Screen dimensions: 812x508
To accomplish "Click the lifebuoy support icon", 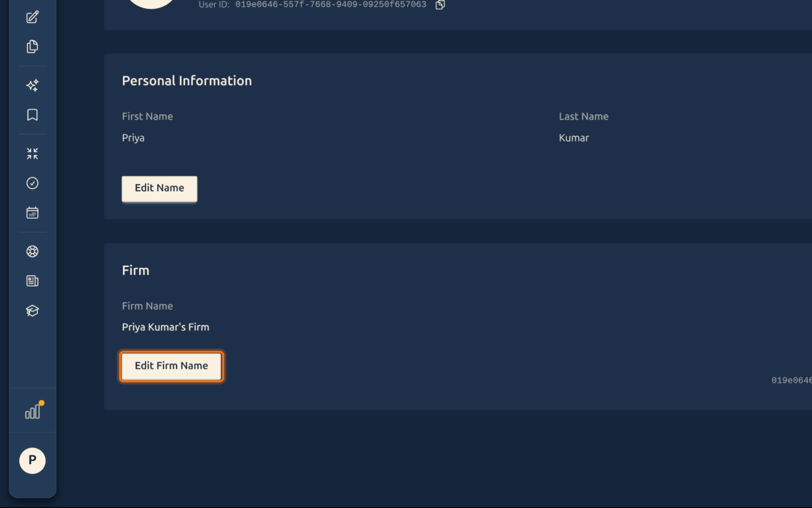I will pyautogui.click(x=32, y=251).
